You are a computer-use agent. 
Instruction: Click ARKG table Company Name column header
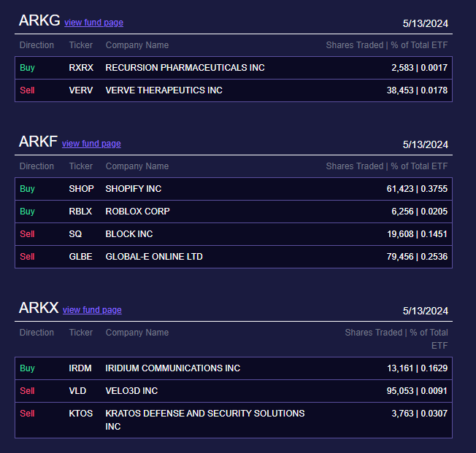(x=137, y=45)
